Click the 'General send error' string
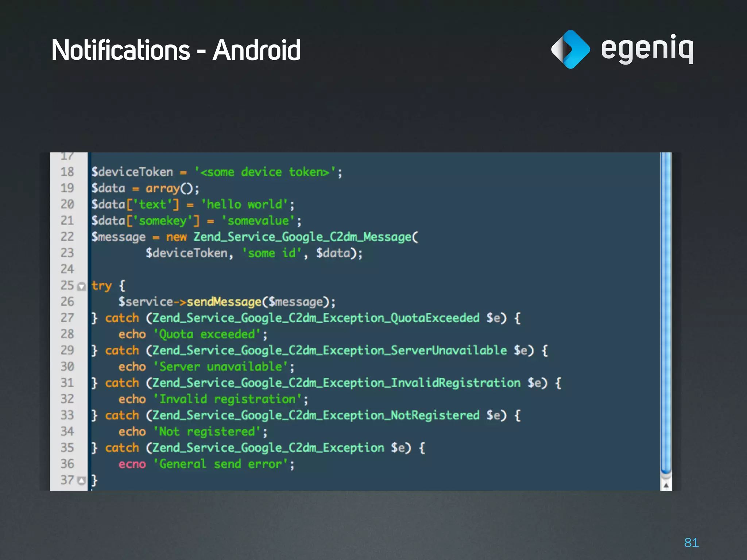747x560 pixels. [x=221, y=464]
